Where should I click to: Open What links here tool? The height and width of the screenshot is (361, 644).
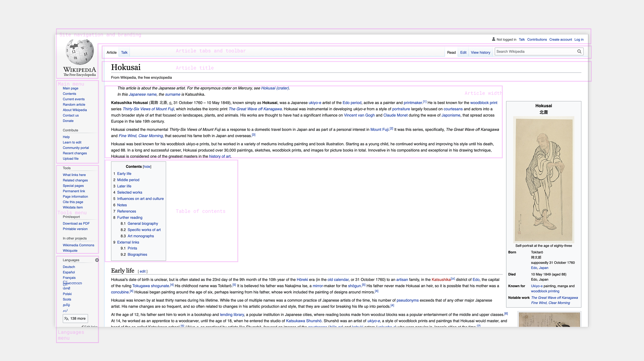74,175
